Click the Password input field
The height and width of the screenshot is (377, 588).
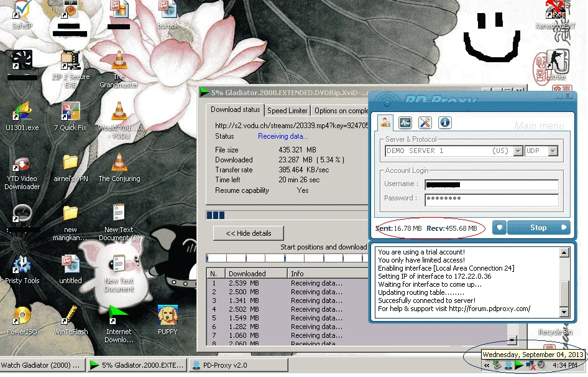click(x=492, y=200)
